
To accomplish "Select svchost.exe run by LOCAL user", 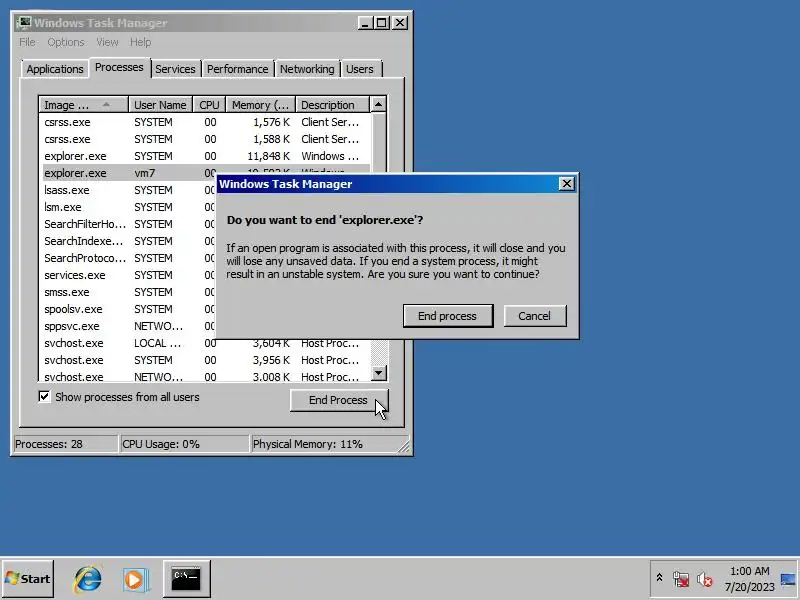I will (205, 343).
